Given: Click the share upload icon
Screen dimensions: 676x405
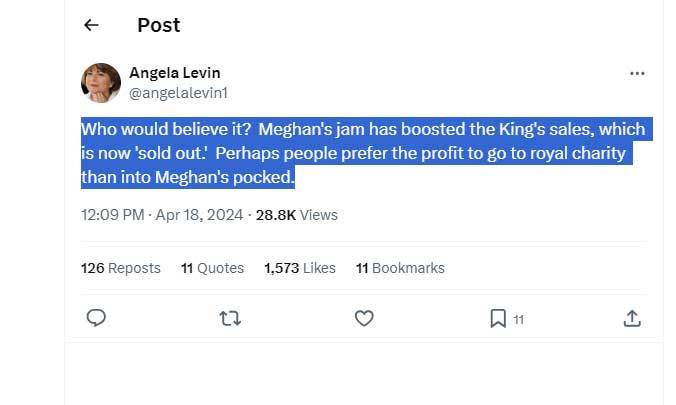Looking at the screenshot, I should [632, 318].
